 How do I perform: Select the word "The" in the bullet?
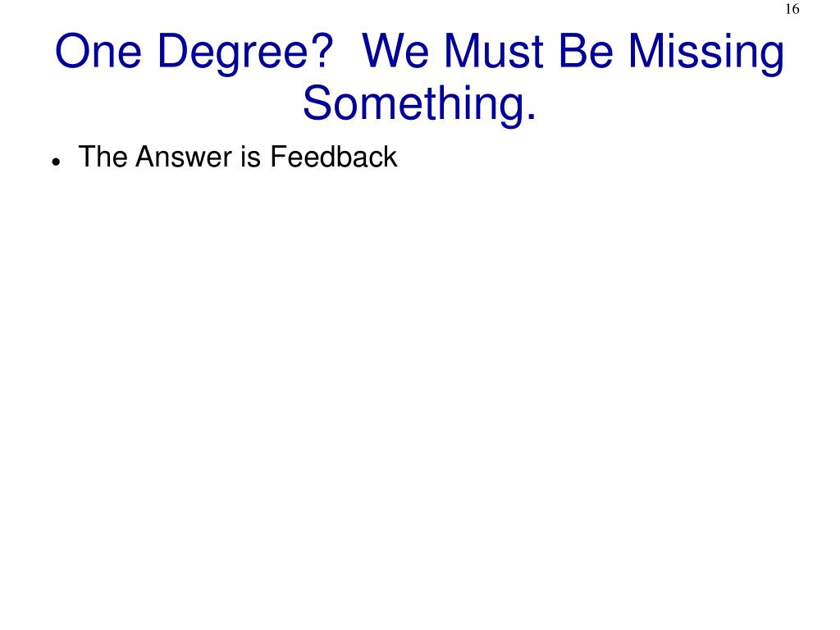tap(103, 157)
